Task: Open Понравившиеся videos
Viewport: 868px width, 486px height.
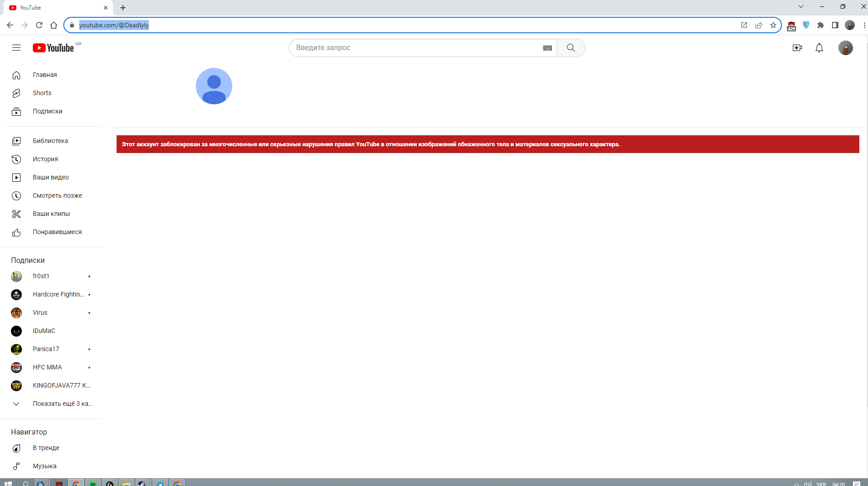Action: point(51,232)
